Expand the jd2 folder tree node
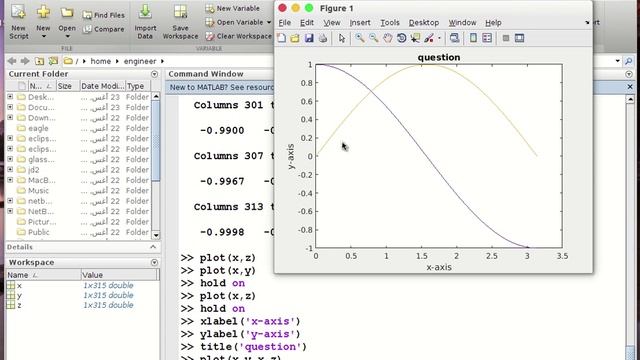Screen dimensions: 640x360 coord(10,169)
